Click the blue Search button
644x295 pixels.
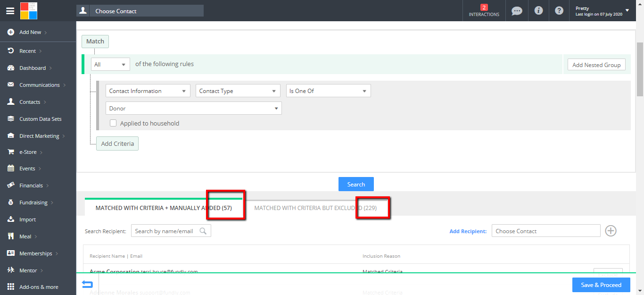(356, 184)
